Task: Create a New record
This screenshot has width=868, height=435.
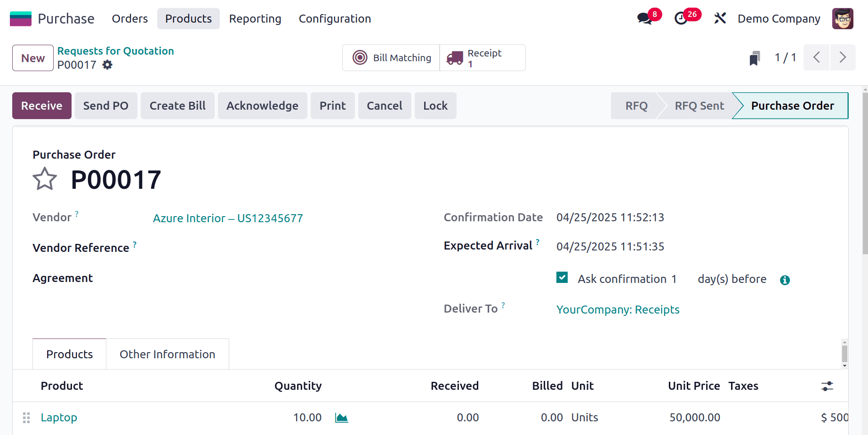Action: tap(33, 58)
